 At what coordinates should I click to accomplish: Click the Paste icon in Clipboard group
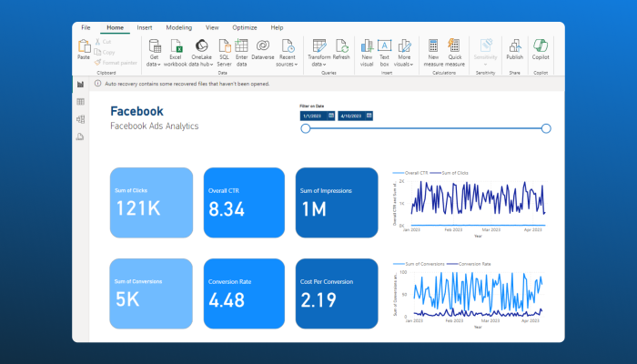[84, 48]
